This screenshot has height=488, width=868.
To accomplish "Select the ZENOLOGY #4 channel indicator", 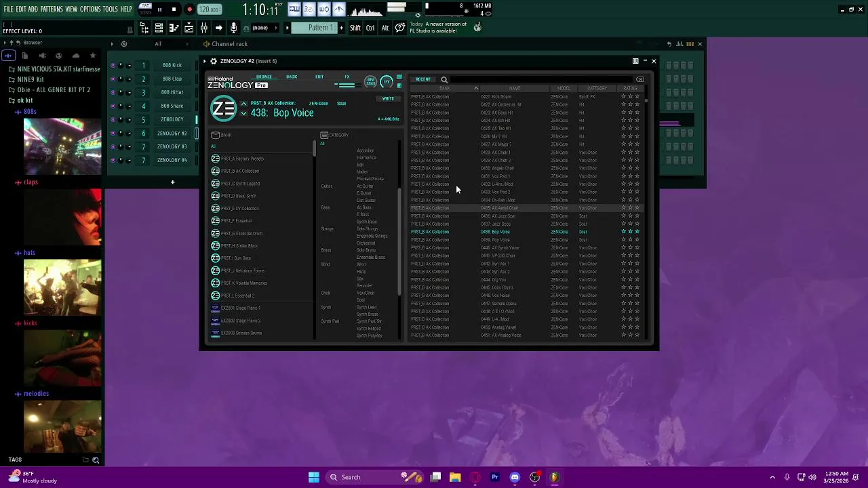I will (197, 160).
